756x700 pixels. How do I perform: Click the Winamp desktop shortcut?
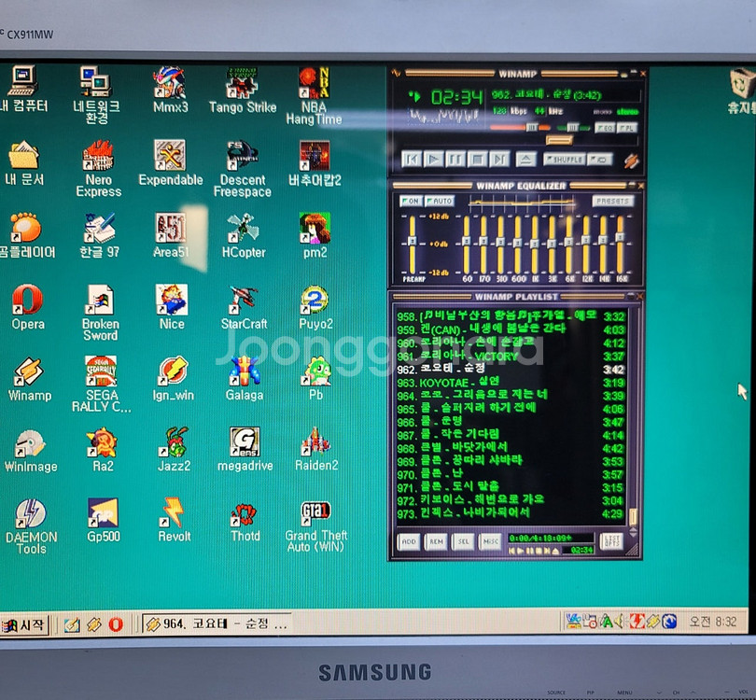pyautogui.click(x=29, y=379)
